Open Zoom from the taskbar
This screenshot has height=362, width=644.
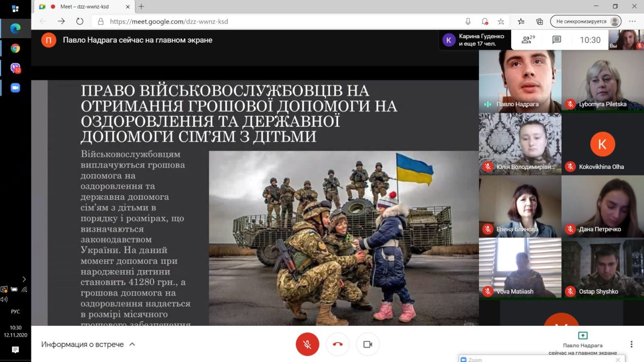click(15, 88)
